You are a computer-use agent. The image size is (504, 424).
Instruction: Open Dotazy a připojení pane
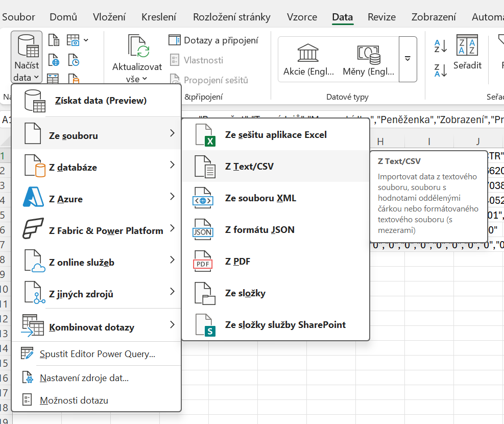(x=213, y=40)
